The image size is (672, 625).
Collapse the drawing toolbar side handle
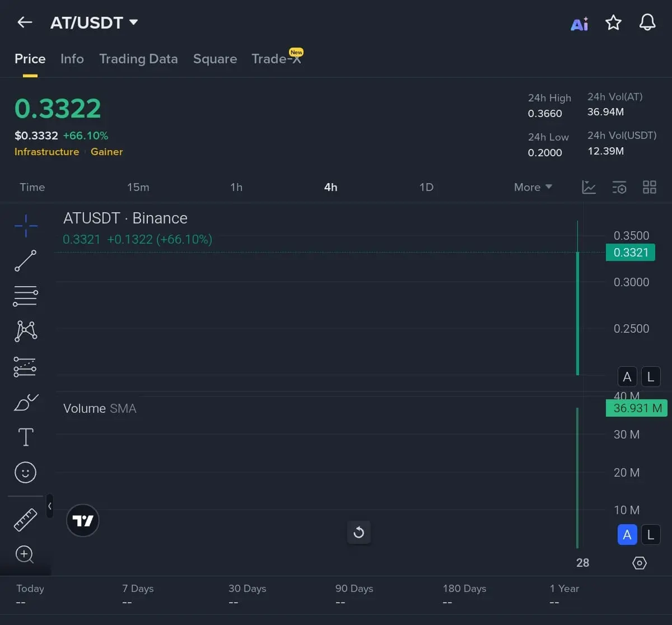point(50,506)
